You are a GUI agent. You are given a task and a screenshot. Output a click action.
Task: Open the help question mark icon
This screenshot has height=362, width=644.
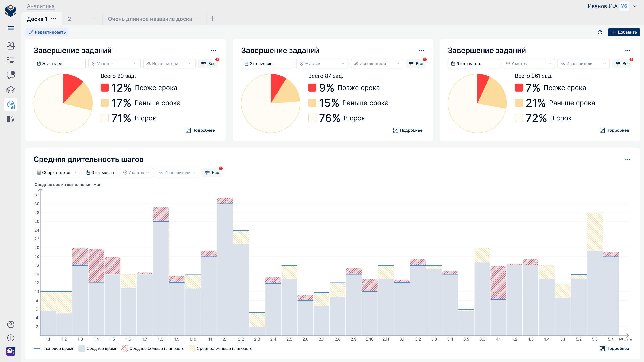coord(11,324)
